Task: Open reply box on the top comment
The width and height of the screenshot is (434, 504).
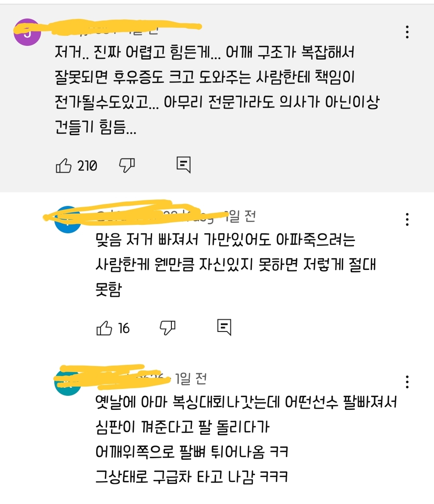Action: coord(183,165)
